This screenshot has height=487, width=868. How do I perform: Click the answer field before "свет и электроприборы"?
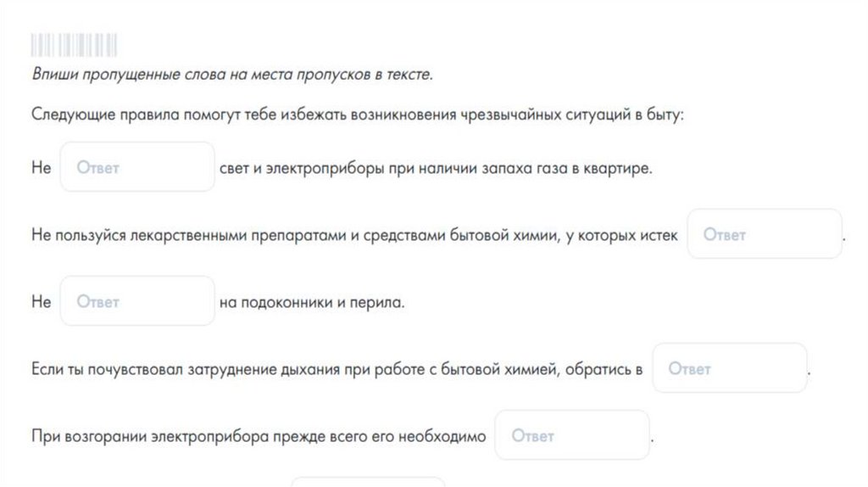137,167
